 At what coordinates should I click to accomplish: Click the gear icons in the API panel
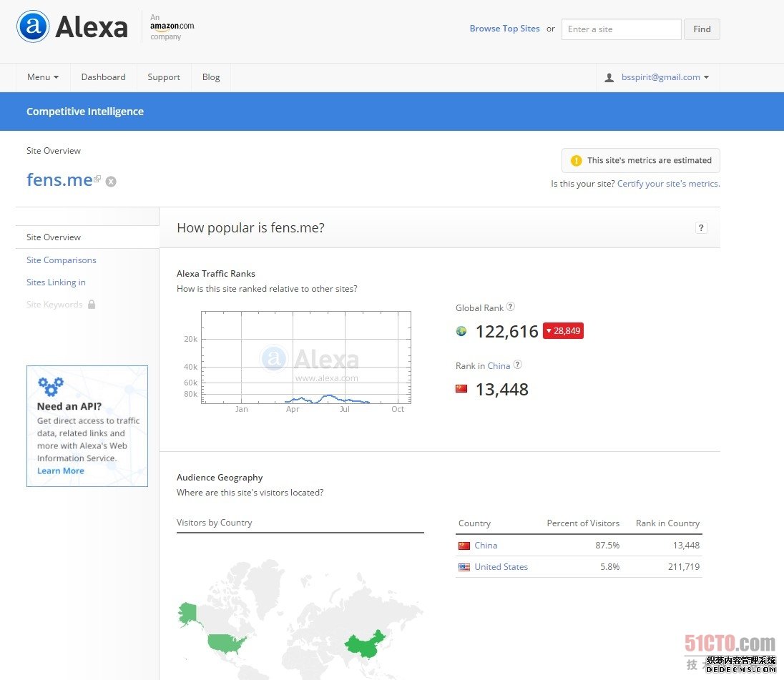[x=50, y=386]
